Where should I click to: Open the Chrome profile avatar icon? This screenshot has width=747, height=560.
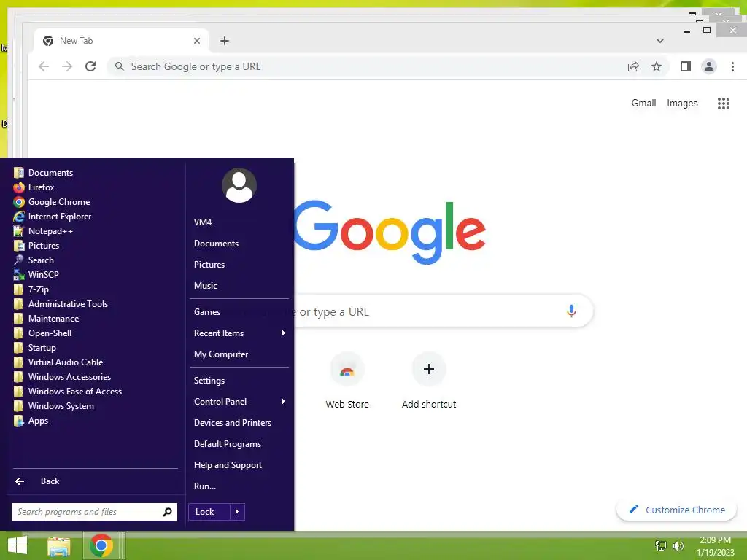point(709,66)
